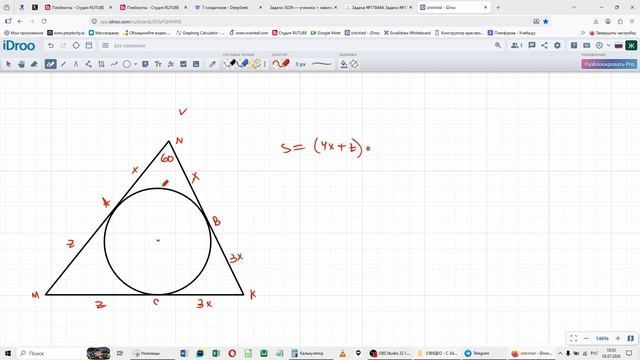Redo the last undone action

63,46
